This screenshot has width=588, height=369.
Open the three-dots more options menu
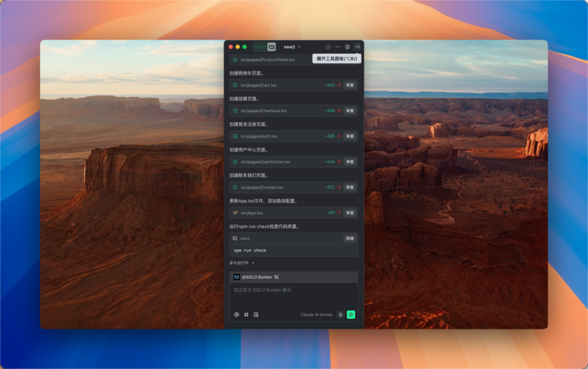click(x=338, y=47)
